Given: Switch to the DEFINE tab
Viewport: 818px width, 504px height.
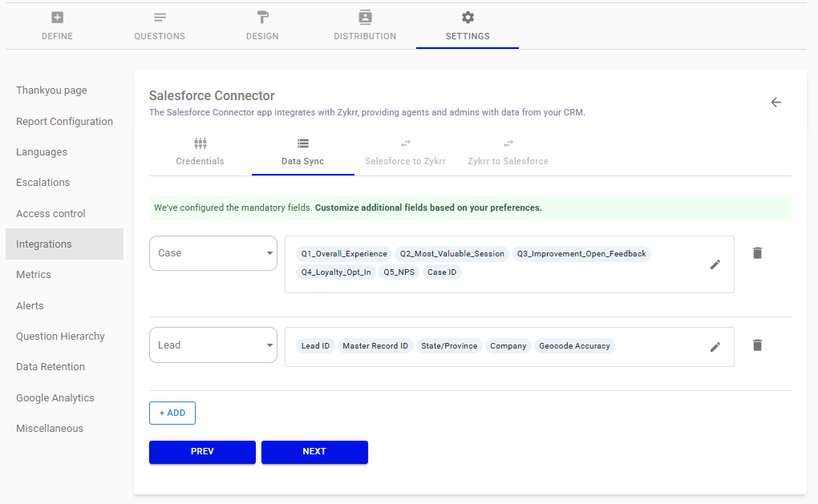Looking at the screenshot, I should click(x=57, y=26).
